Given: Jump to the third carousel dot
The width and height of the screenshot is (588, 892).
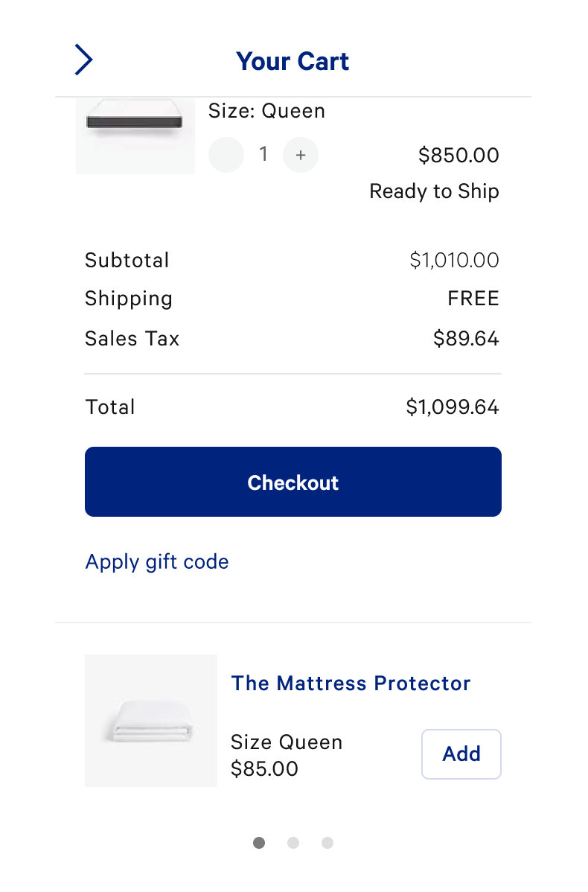Looking at the screenshot, I should (327, 843).
